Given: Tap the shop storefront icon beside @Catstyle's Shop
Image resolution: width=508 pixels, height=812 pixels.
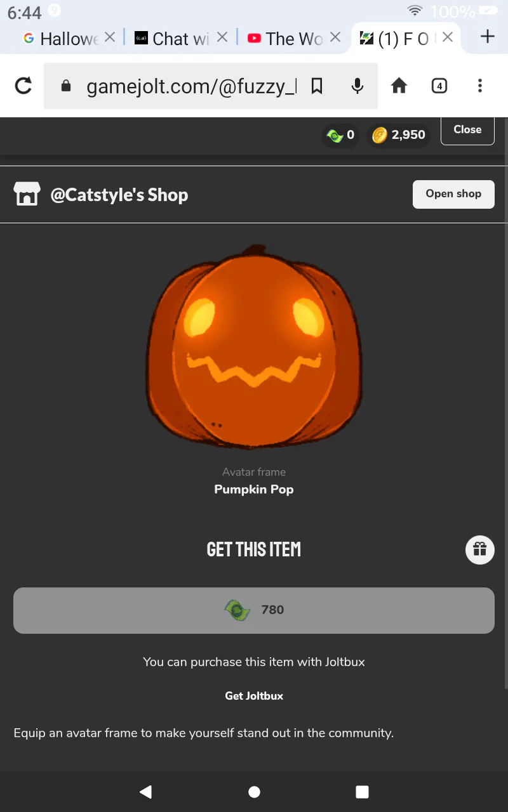Looking at the screenshot, I should point(27,194).
